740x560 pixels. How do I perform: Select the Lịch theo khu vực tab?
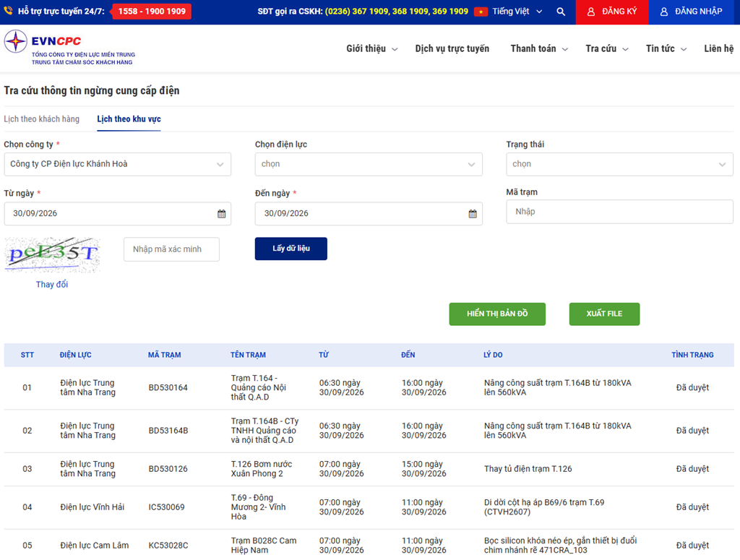click(129, 119)
